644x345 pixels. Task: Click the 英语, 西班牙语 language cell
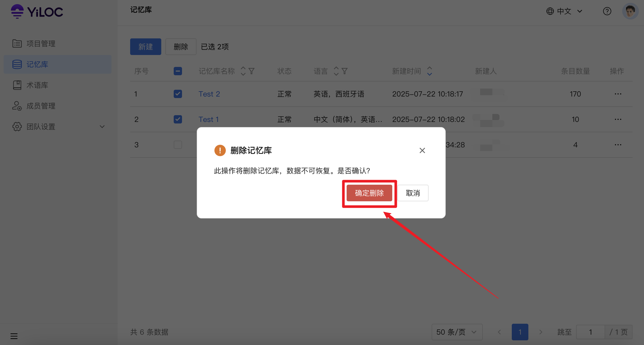[339, 94]
